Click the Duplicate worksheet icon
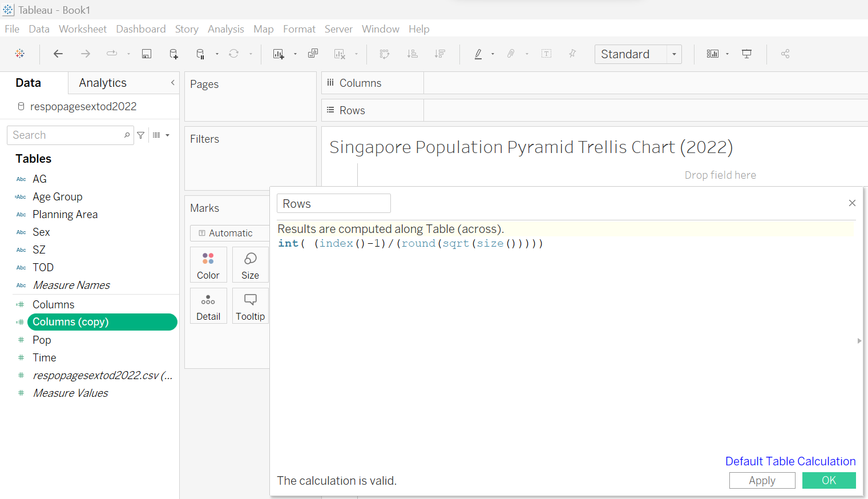This screenshot has height=499, width=868. pos(313,54)
